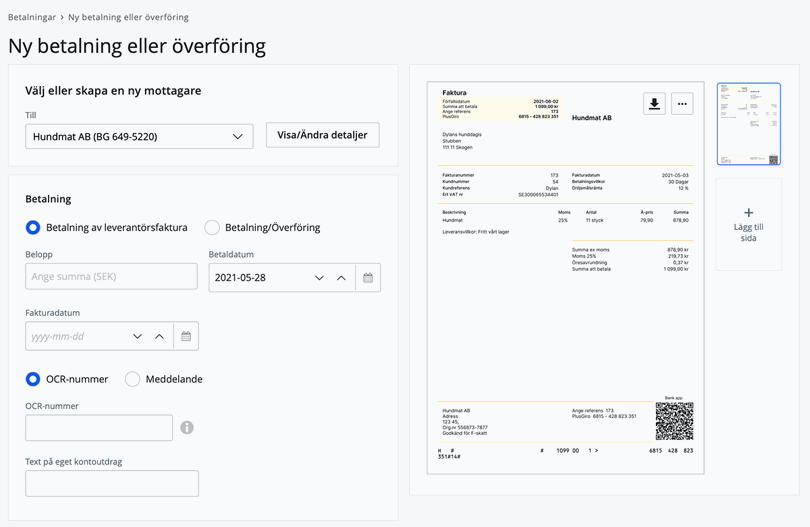Choose Meddelande instead of OCR-nummer

click(132, 379)
